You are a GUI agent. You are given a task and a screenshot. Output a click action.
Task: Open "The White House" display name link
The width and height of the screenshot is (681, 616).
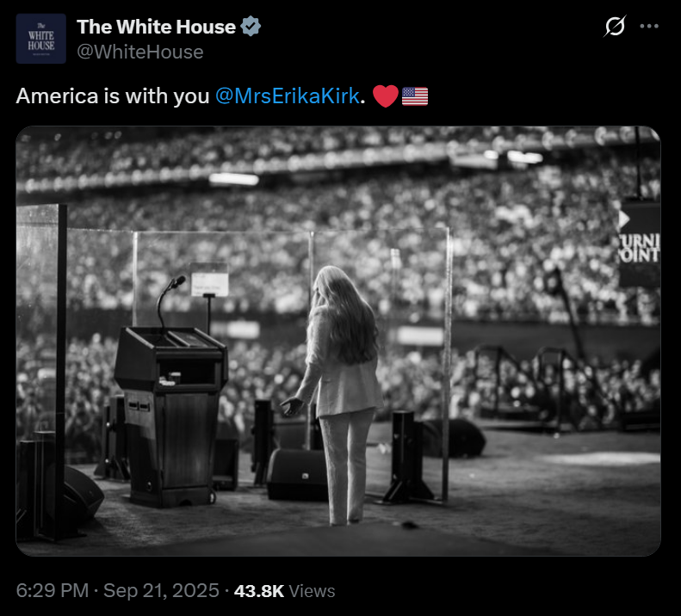[x=156, y=27]
